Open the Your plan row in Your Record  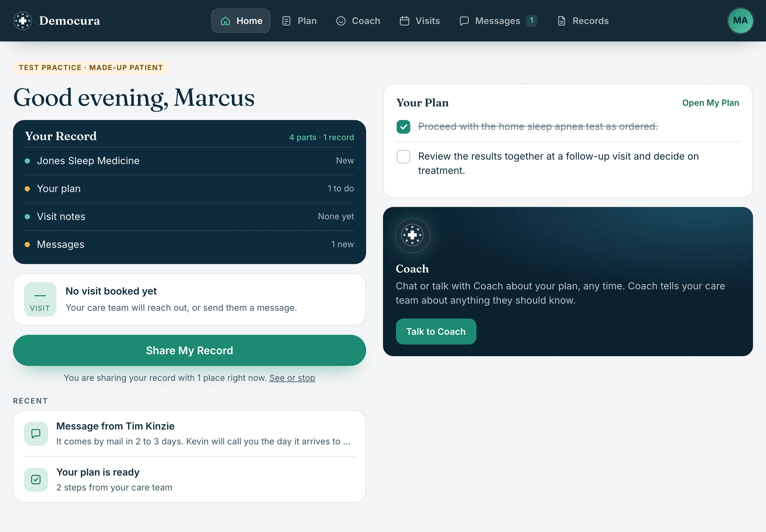click(x=190, y=189)
